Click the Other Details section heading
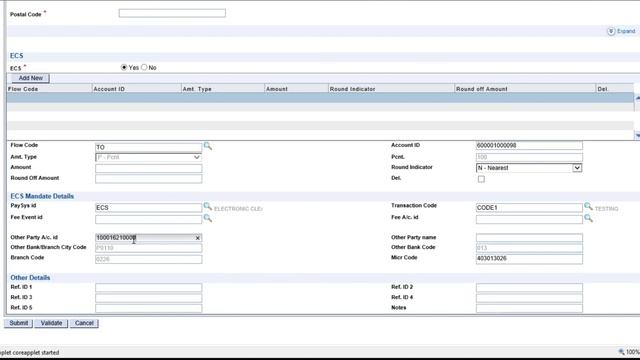Image resolution: width=640 pixels, height=360 pixels. (x=30, y=278)
